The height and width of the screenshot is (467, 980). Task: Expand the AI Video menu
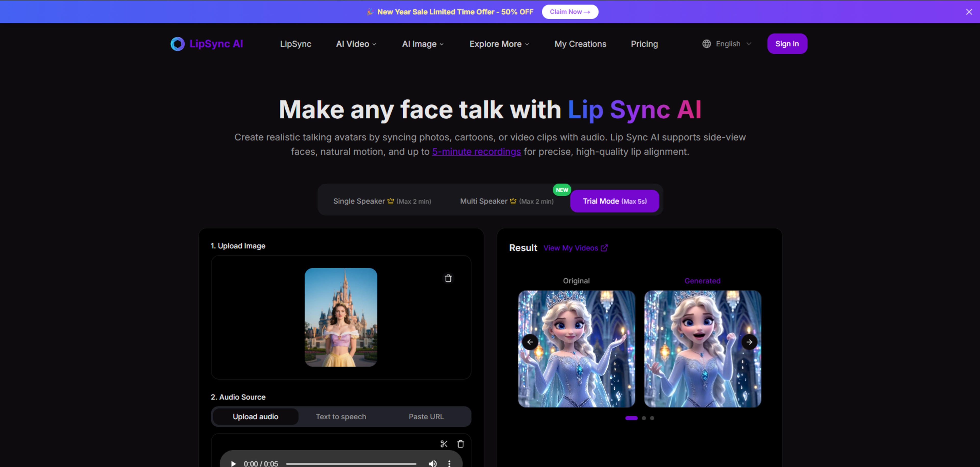pos(356,44)
